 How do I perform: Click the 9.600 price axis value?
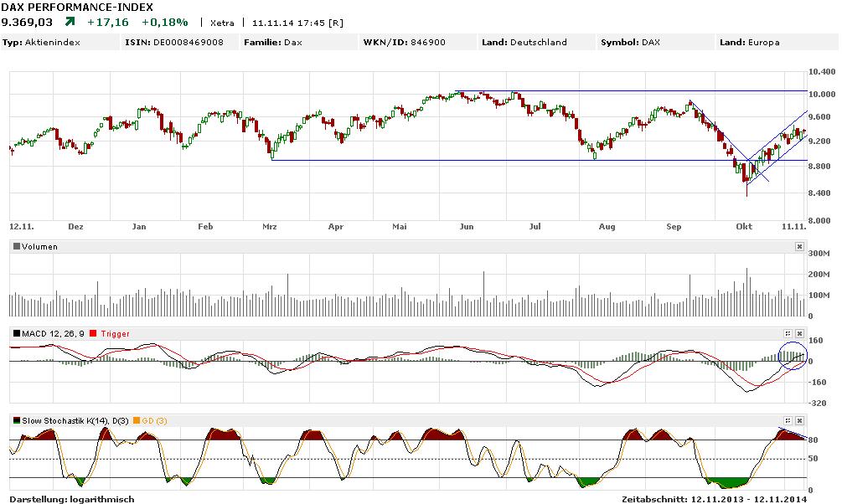click(822, 117)
